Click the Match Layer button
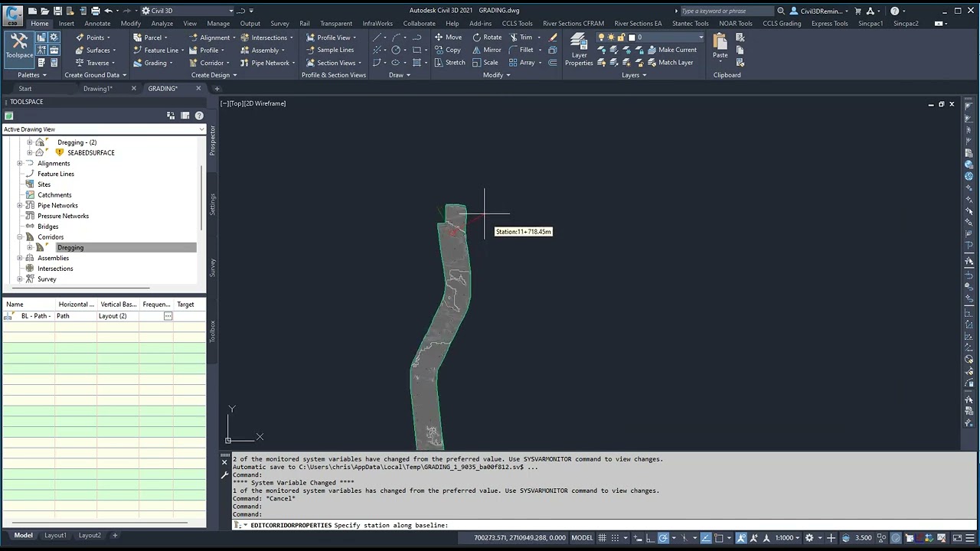This screenshot has width=980, height=551. (669, 63)
